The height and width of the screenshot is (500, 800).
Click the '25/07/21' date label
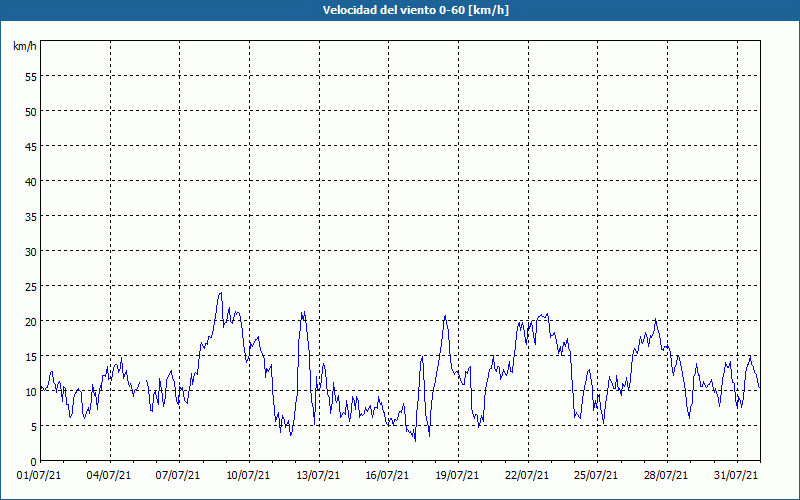pos(596,476)
